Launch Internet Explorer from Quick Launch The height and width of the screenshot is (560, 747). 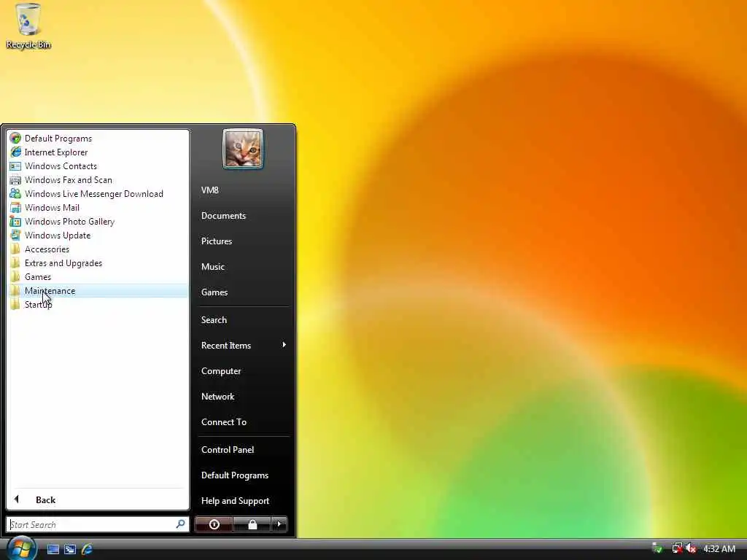pos(87,549)
